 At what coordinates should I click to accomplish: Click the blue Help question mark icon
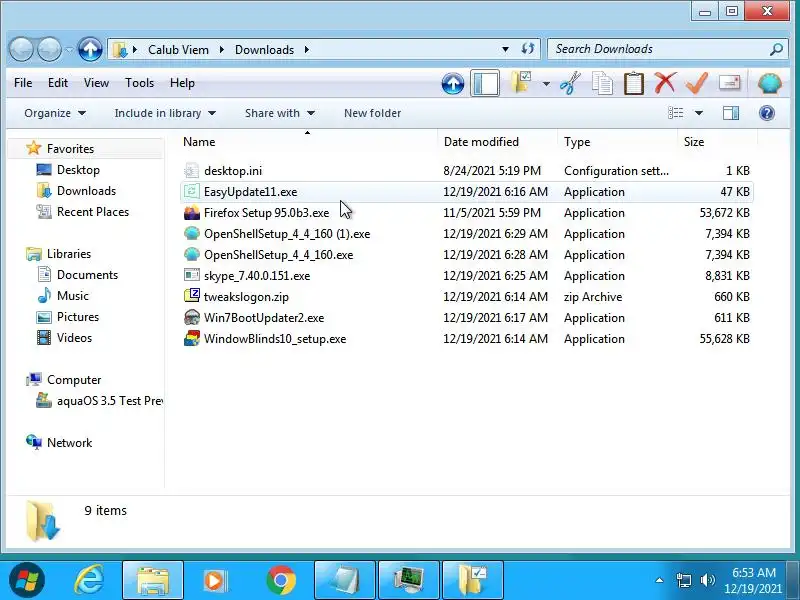pos(766,113)
